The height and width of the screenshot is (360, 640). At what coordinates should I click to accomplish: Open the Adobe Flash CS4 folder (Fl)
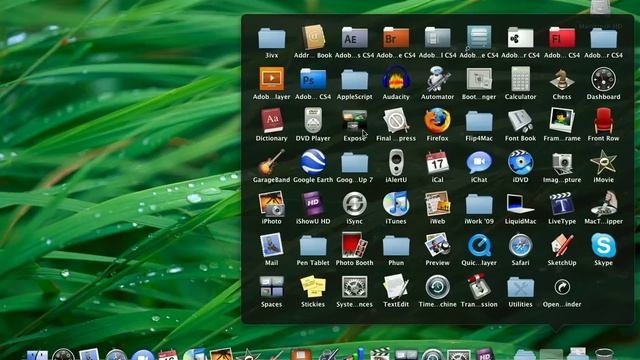[562, 38]
